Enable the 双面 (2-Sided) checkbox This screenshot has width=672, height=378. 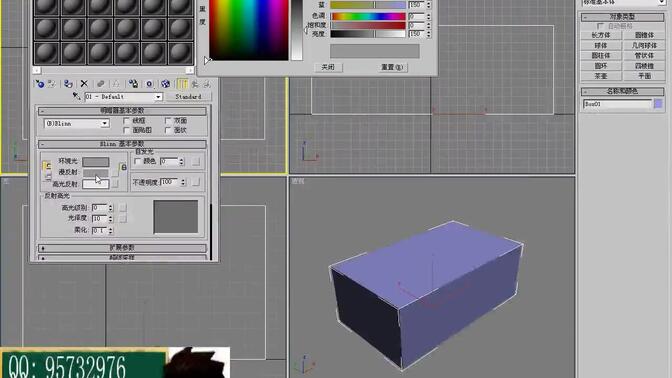[168, 121]
